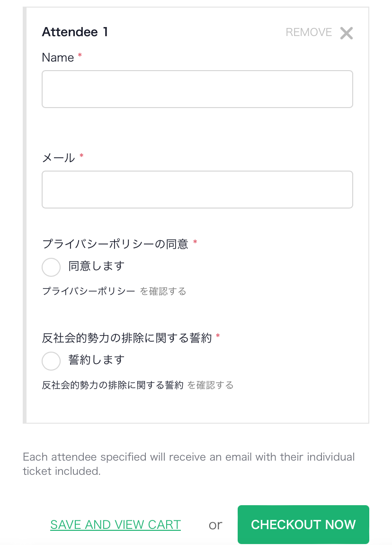Click the プライバシーポリシーの同意 section heading
This screenshot has height=545, width=392.
pos(115,244)
